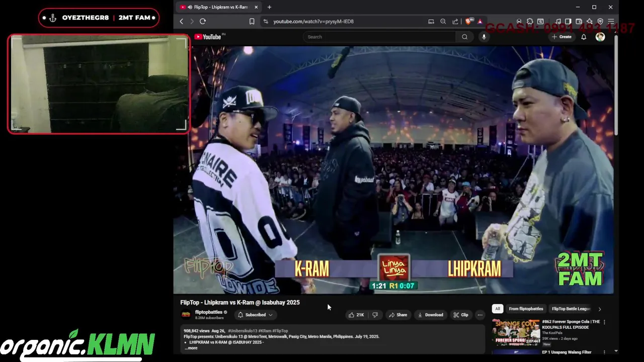Start voice search with microphone icon
This screenshot has height=362, width=644.
(x=484, y=37)
